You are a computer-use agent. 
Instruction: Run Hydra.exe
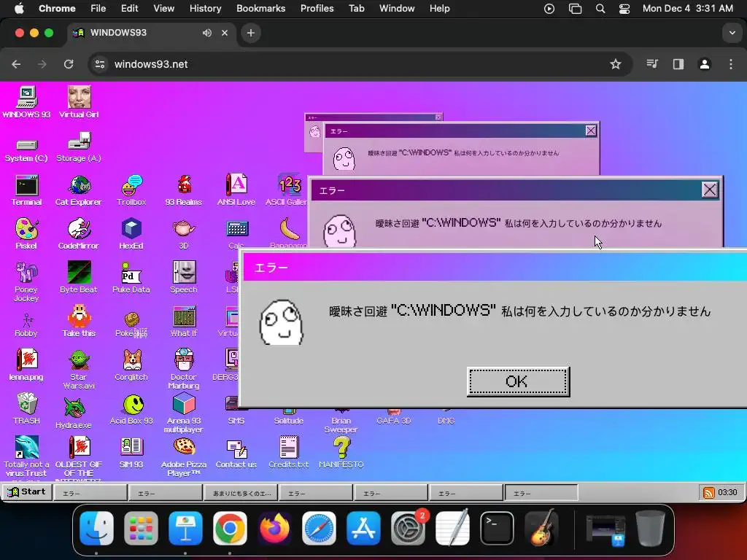(74, 413)
